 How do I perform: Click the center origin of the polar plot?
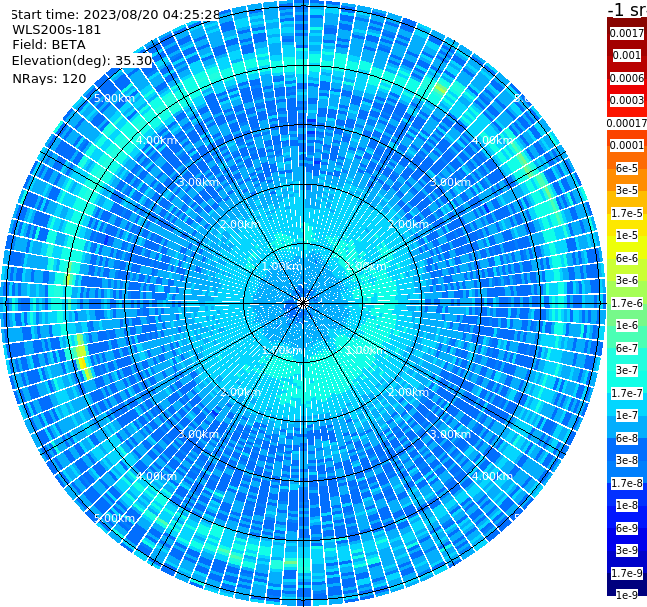303,303
